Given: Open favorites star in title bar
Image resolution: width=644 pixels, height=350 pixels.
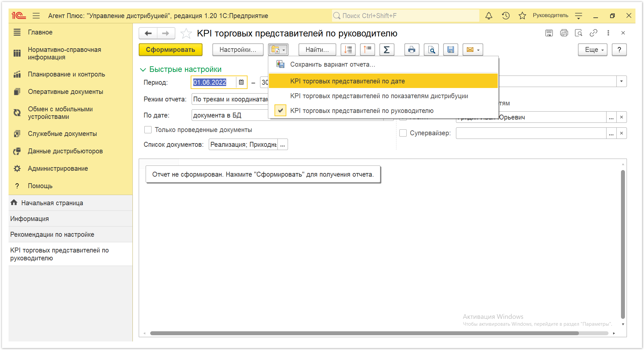Looking at the screenshot, I should pyautogui.click(x=522, y=15).
